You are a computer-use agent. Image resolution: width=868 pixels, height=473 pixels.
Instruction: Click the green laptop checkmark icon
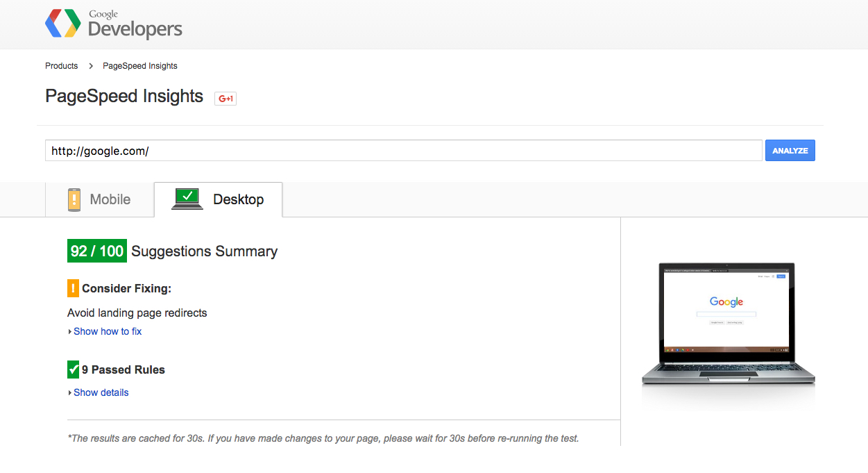(x=186, y=197)
